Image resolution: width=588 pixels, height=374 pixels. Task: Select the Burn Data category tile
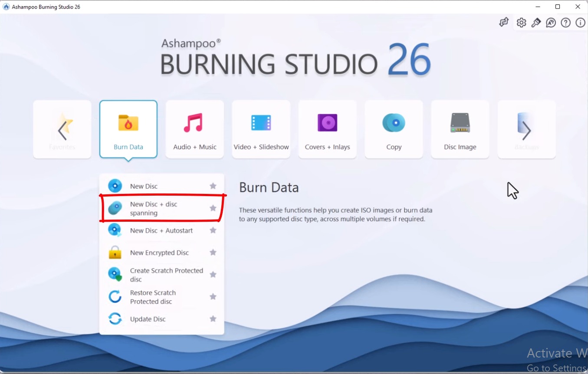pos(128,129)
